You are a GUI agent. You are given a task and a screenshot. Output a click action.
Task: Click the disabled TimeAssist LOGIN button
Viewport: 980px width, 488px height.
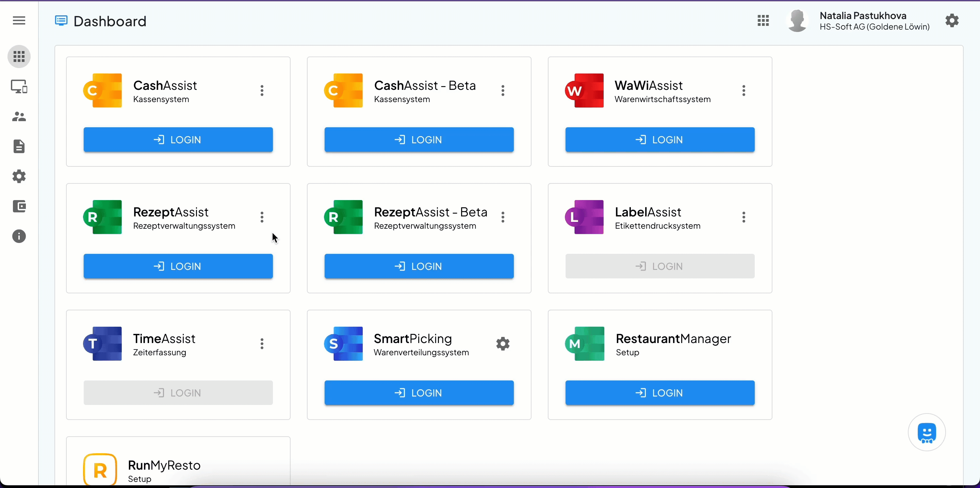tap(178, 393)
